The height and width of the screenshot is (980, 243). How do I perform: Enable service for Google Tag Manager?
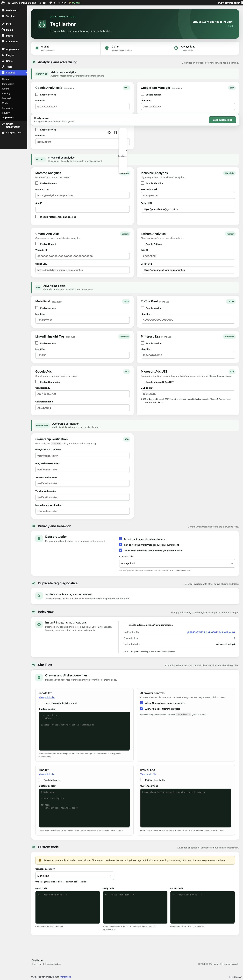[x=142, y=94]
